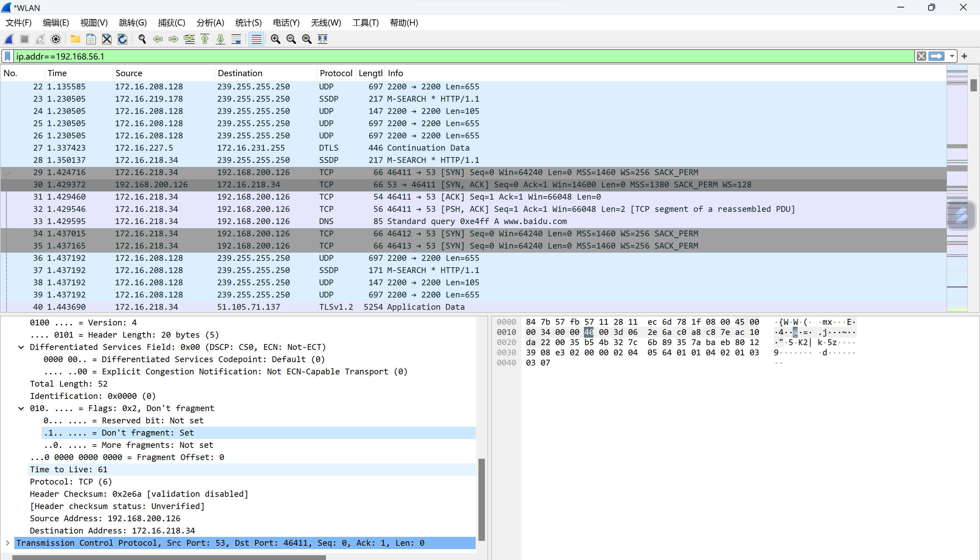980x560 pixels.
Task: Collapse the Flags 0x2 tree node
Action: 21,408
